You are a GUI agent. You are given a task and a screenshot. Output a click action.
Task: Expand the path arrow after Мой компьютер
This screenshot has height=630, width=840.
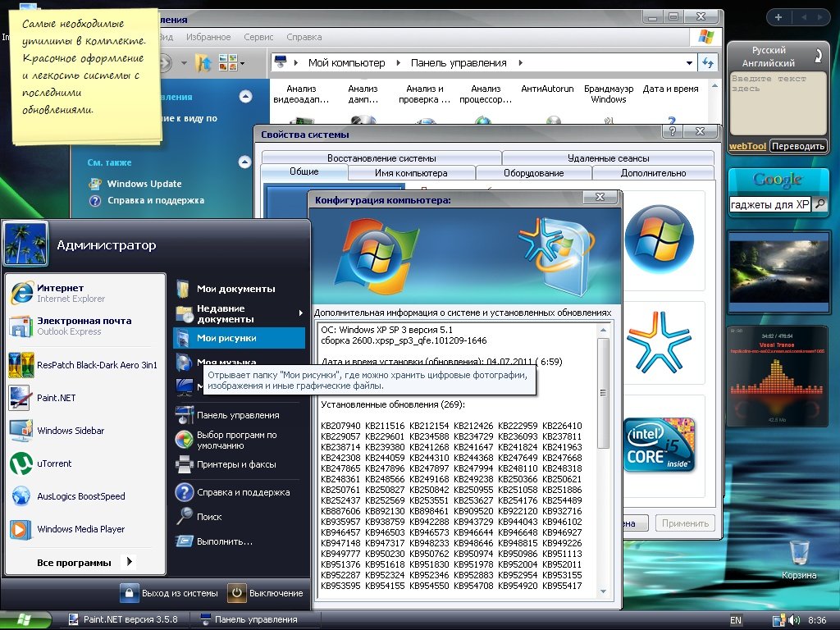pyautogui.click(x=398, y=62)
